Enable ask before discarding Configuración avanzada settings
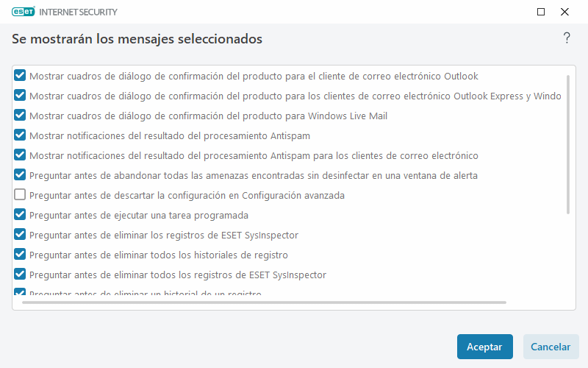The width and height of the screenshot is (588, 368). point(20,195)
